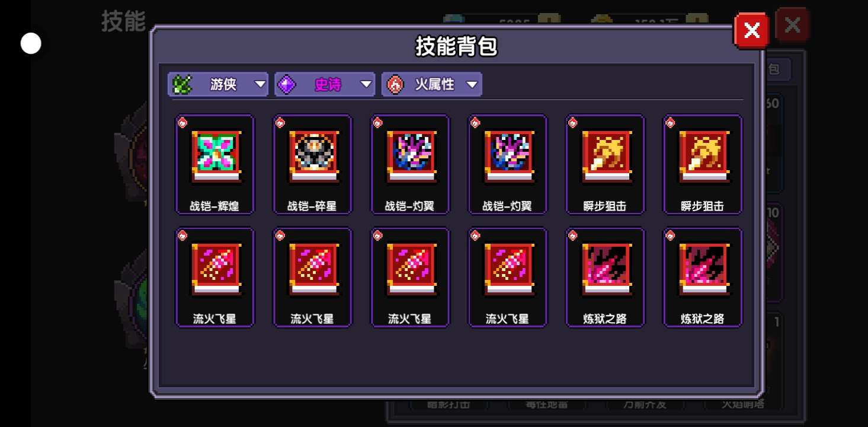
Task: Click the purple gem icon in rarity filter
Action: (287, 84)
